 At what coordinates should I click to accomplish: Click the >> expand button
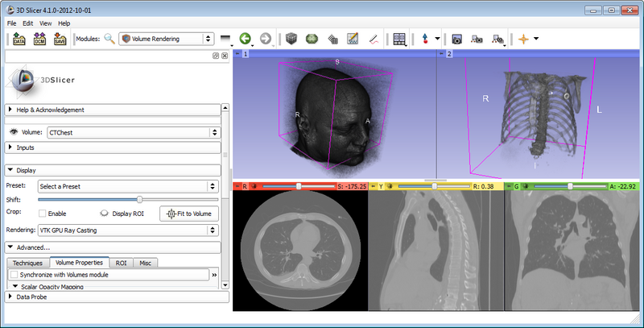tap(214, 275)
